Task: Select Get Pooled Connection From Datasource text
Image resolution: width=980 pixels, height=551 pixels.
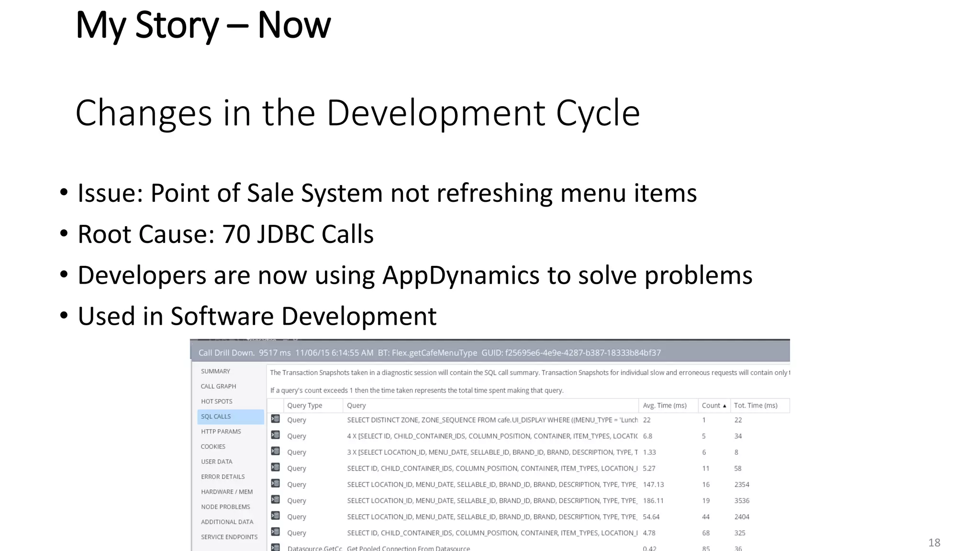Action: pyautogui.click(x=408, y=548)
